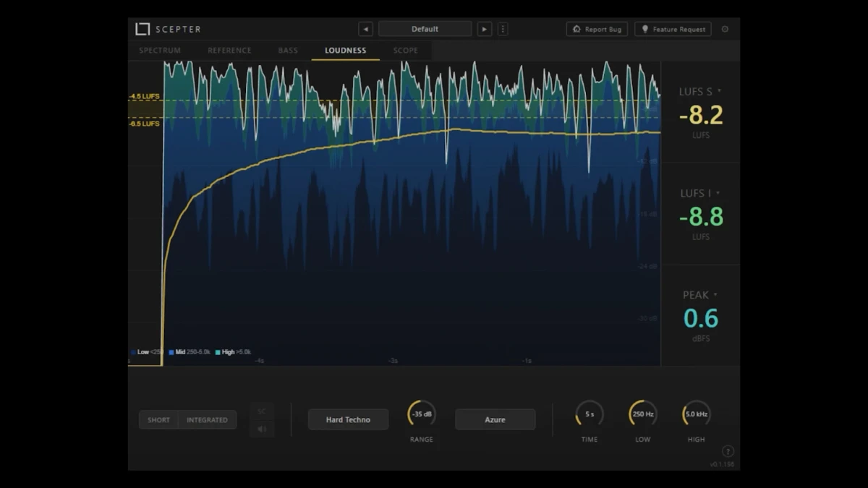
Task: Open the Hard Techno genre dropdown
Action: pyautogui.click(x=348, y=419)
